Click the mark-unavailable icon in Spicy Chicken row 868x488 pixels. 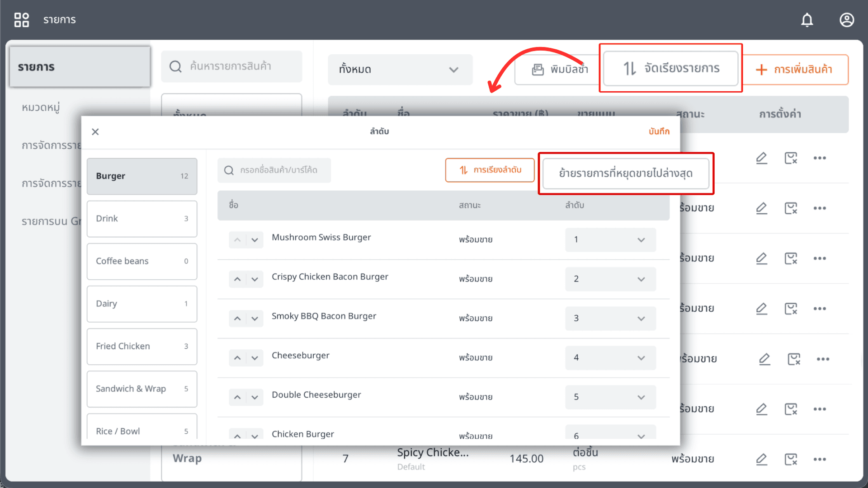click(x=791, y=459)
